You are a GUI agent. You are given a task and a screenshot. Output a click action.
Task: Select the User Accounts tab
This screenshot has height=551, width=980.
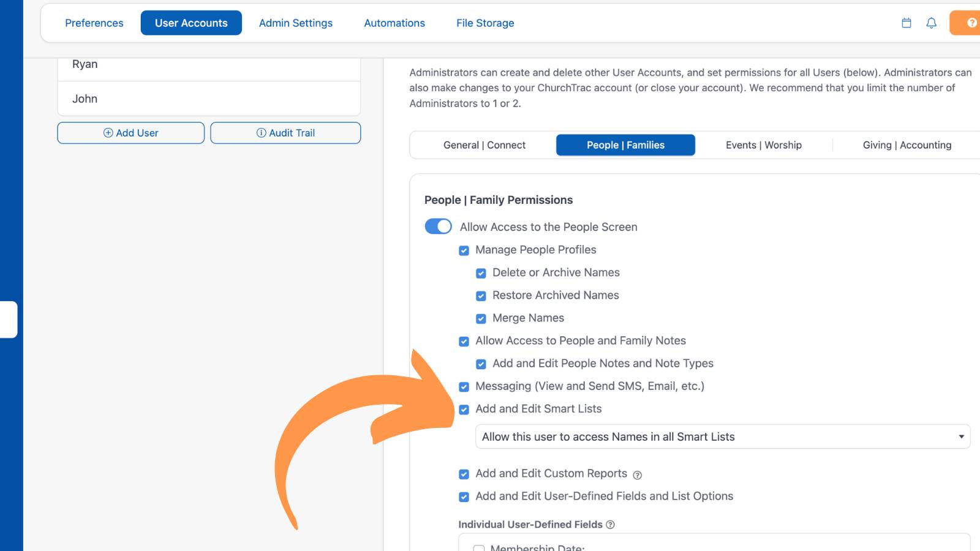[x=191, y=23]
